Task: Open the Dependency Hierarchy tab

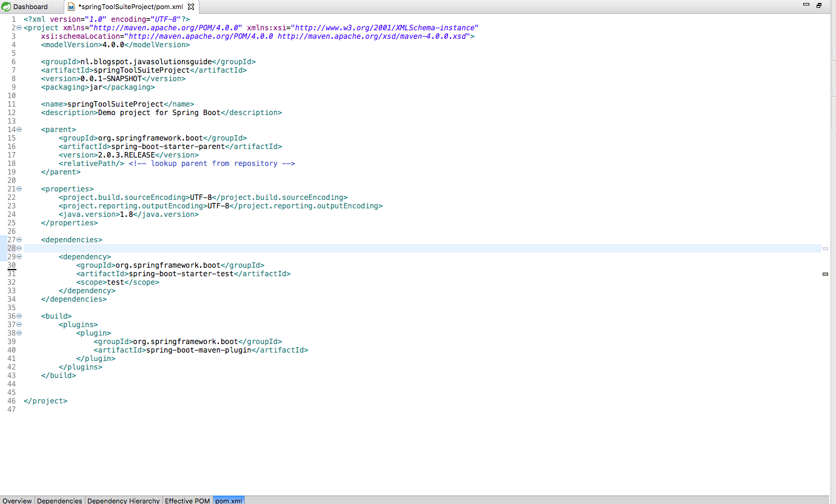Action: click(124, 500)
